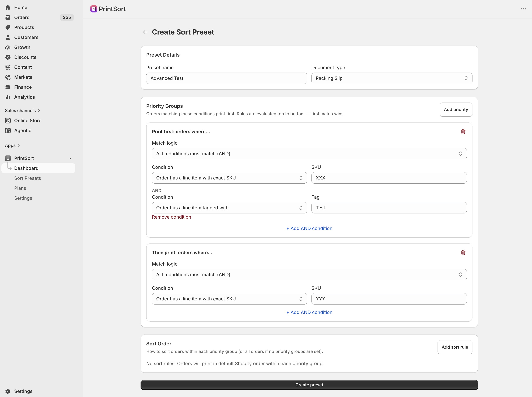Click the Orders count badge 255
The width and height of the screenshot is (532, 397).
(67, 17)
